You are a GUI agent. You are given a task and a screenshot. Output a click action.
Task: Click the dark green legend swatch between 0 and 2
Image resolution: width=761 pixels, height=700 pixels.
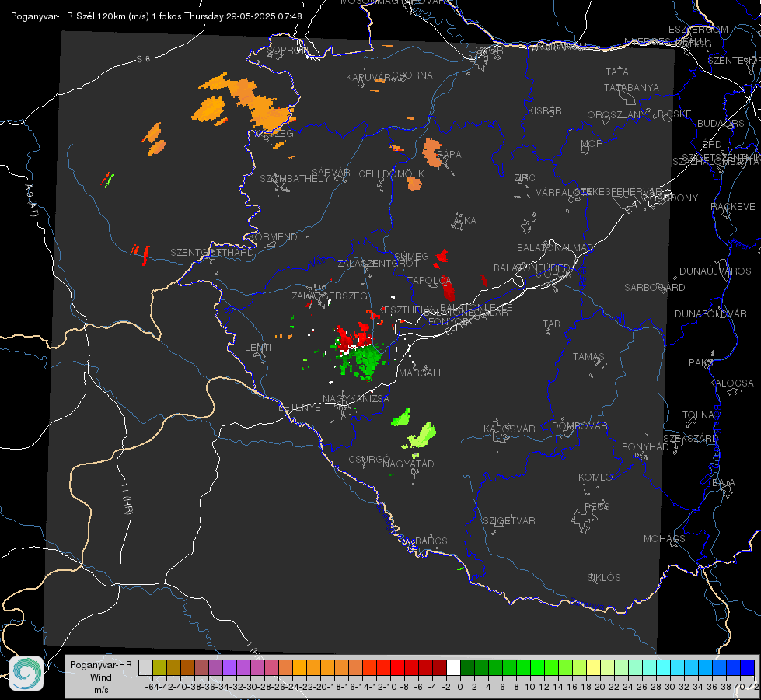pyautogui.click(x=467, y=668)
